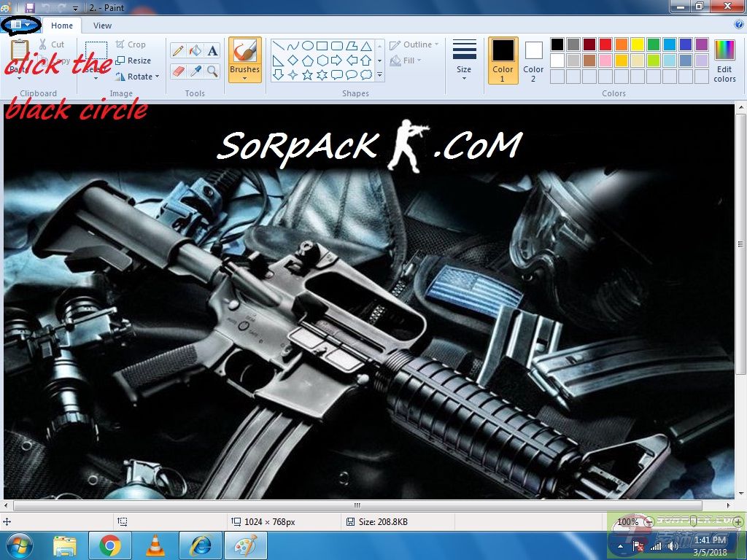
Task: Pick the Color picker eyedropper tool
Action: pos(195,71)
